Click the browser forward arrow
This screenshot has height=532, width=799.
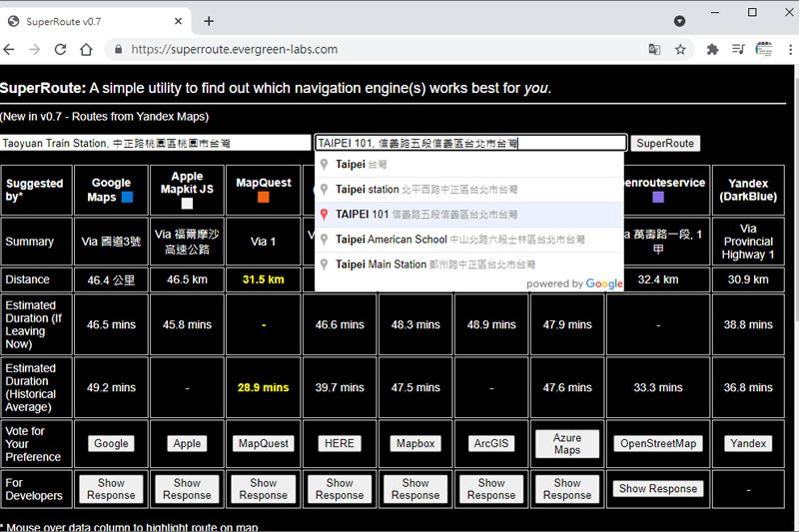[x=34, y=49]
